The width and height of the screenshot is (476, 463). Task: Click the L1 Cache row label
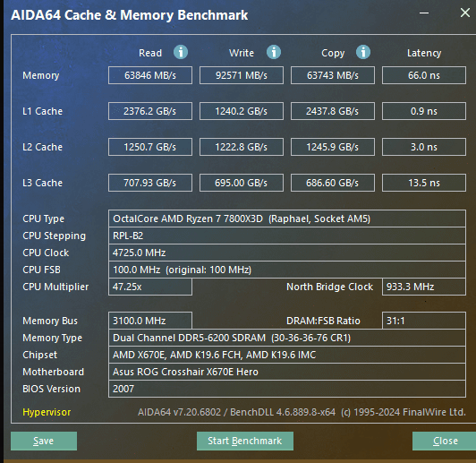43,111
